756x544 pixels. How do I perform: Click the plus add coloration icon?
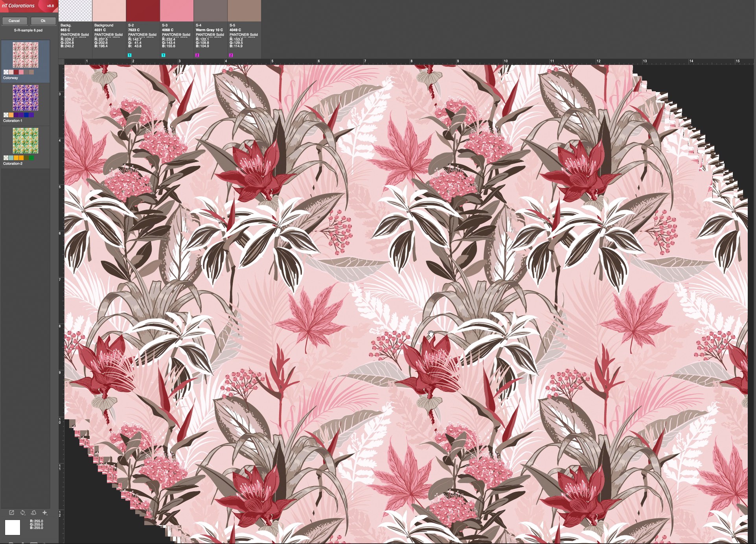(x=44, y=513)
